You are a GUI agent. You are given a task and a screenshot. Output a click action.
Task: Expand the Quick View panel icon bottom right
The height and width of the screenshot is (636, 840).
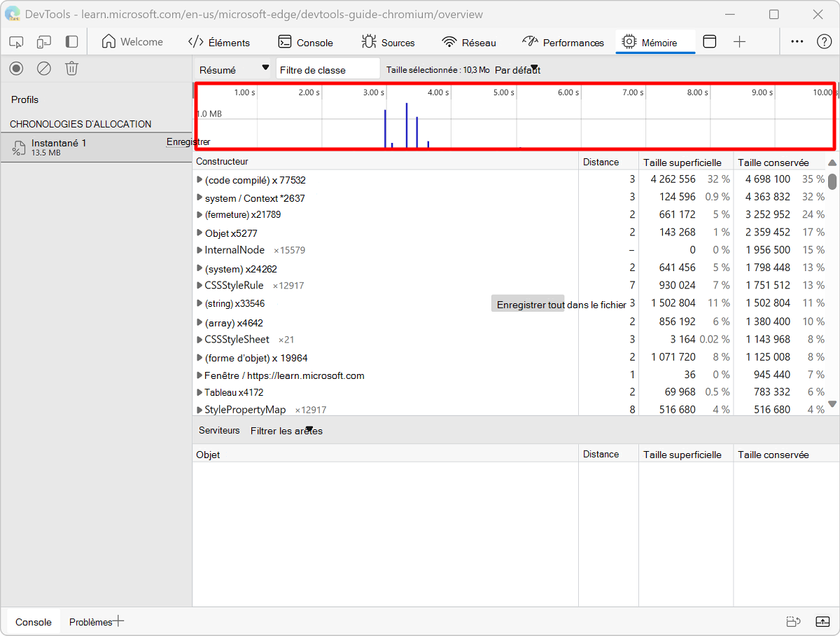(x=822, y=621)
